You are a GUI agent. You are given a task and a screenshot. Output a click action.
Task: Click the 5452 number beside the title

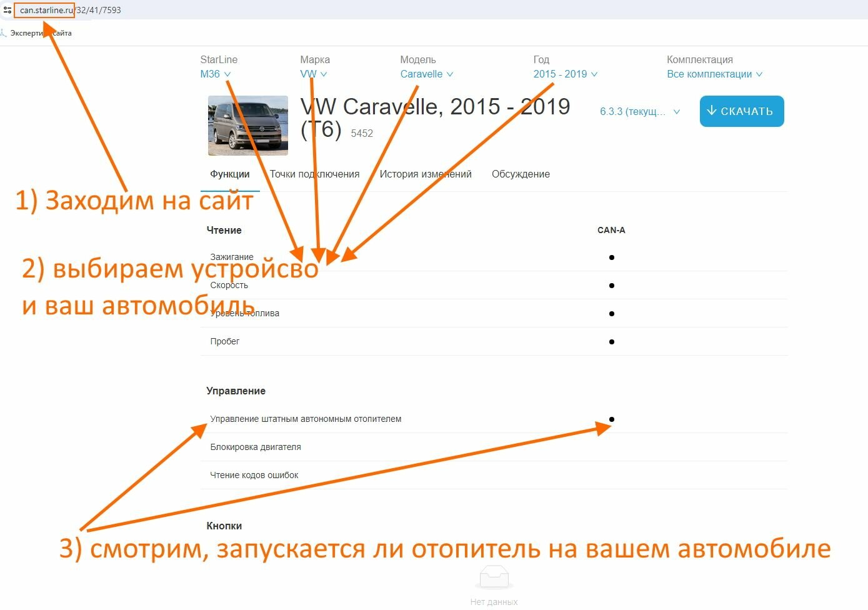pyautogui.click(x=362, y=133)
